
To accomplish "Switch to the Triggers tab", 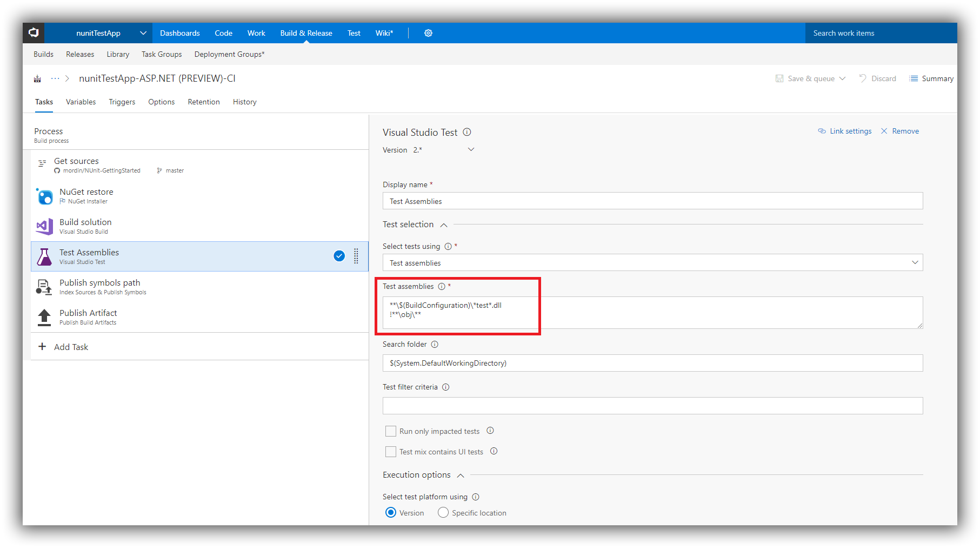I will tap(122, 102).
